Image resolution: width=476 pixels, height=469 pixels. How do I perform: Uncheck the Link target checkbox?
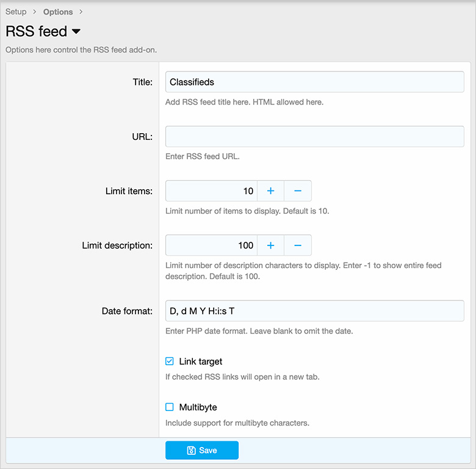(170, 362)
